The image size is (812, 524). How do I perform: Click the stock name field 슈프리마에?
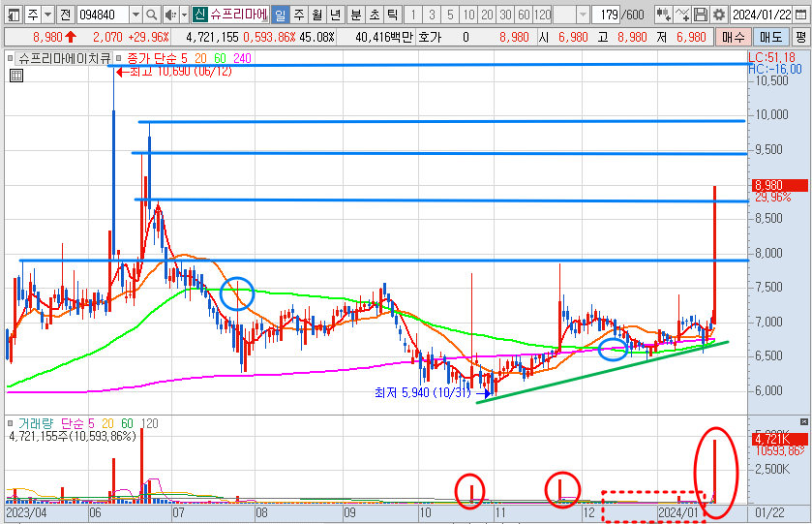239,15
